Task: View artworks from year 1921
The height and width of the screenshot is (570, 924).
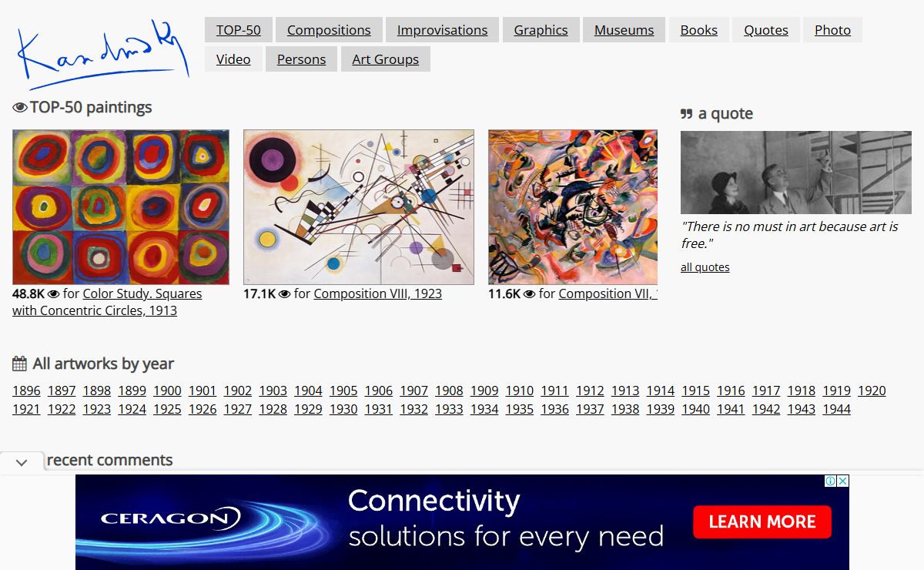Action: (26, 409)
